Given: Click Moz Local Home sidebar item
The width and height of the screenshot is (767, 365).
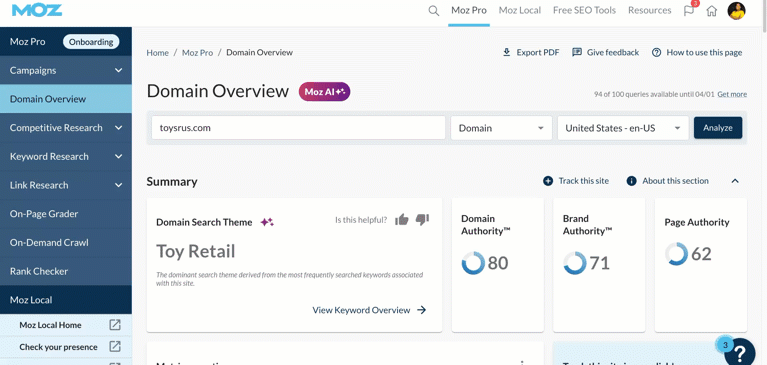Looking at the screenshot, I should 50,325.
